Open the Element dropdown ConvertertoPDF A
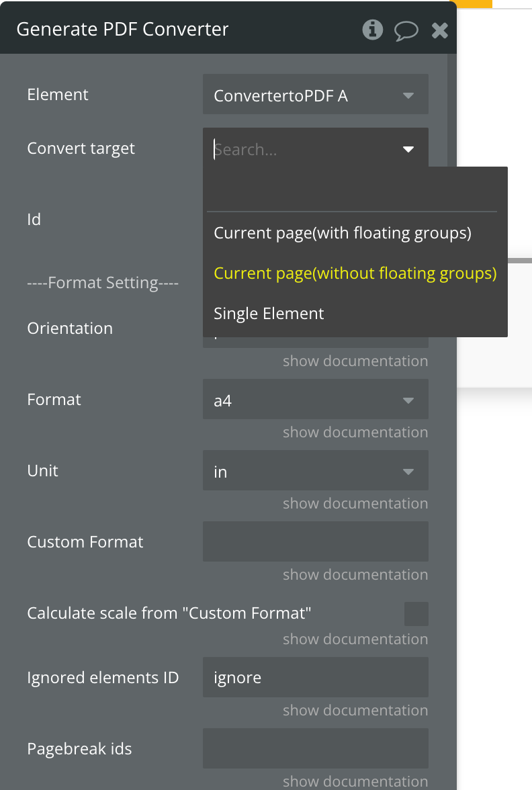 pyautogui.click(x=316, y=95)
